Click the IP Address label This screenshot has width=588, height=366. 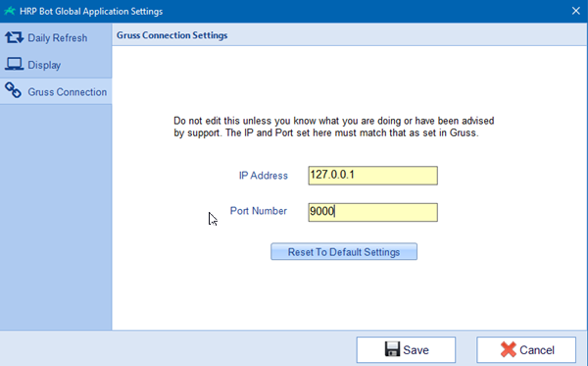tap(264, 176)
